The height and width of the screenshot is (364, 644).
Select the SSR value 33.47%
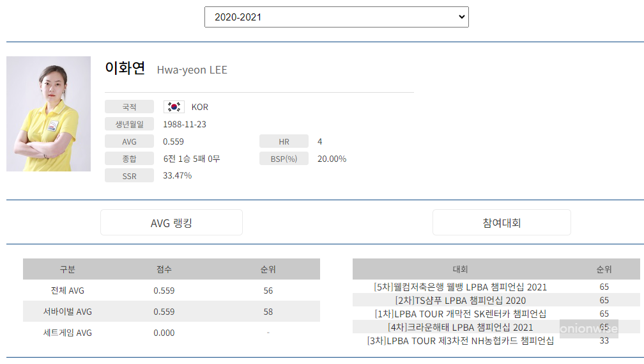click(x=178, y=176)
